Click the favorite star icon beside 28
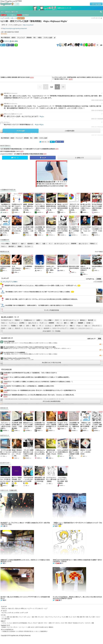Image resolution: width=103 pixels, height=644 pixels. 98,45
